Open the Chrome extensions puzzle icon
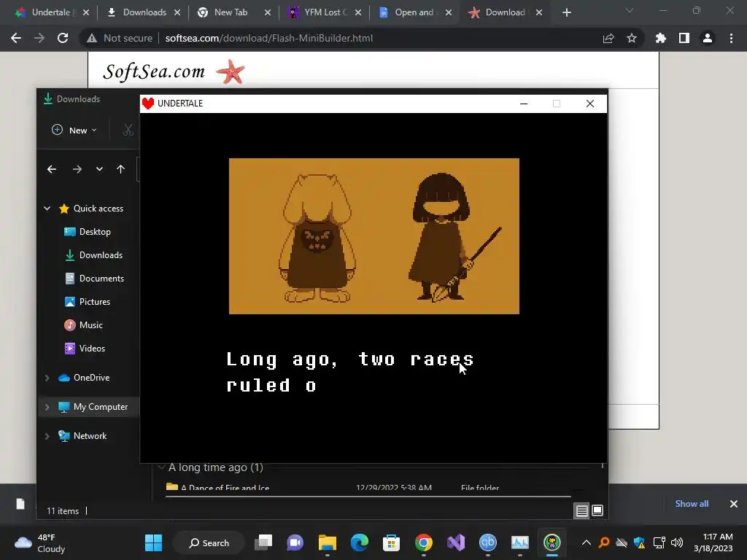 pos(661,38)
